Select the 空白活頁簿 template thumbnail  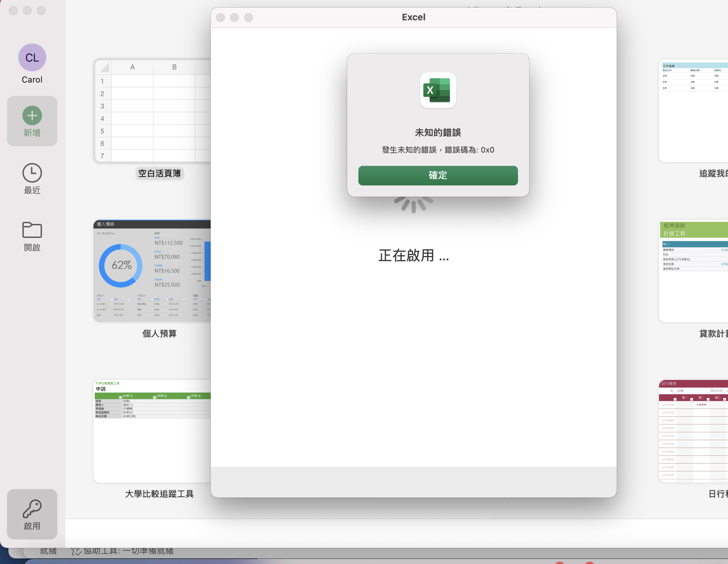tap(152, 111)
